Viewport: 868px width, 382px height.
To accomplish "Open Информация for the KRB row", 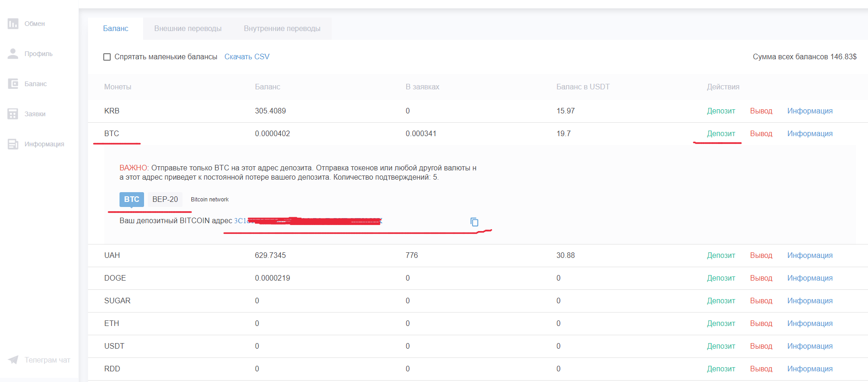I will coord(810,111).
